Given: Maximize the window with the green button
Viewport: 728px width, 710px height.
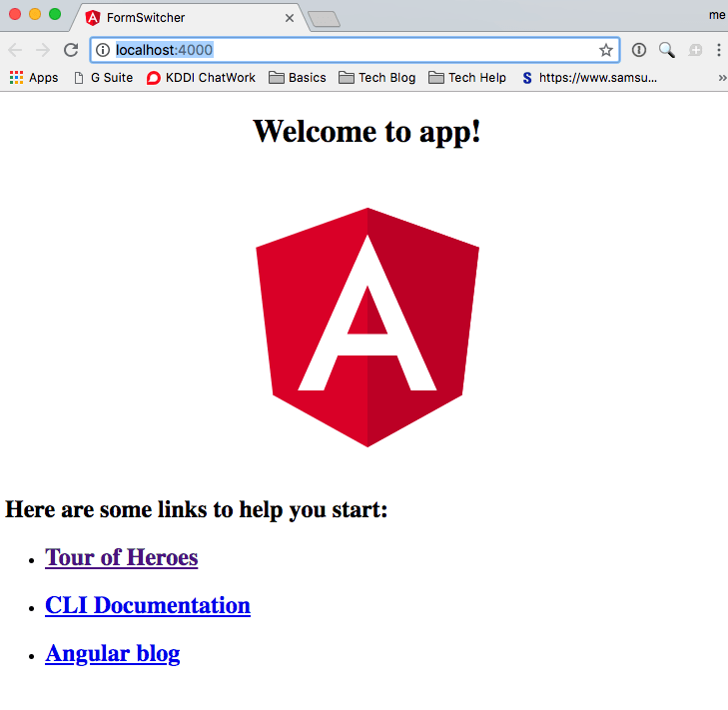Looking at the screenshot, I should point(55,14).
